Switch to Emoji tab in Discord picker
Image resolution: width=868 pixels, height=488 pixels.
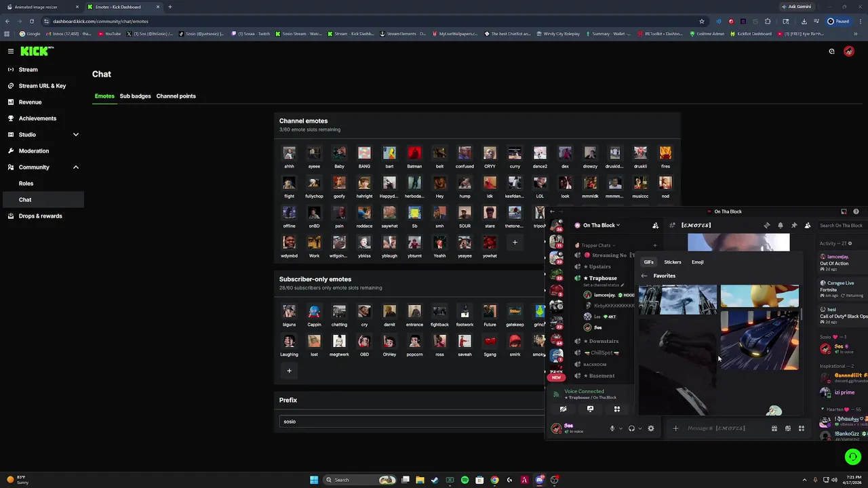[698, 262]
